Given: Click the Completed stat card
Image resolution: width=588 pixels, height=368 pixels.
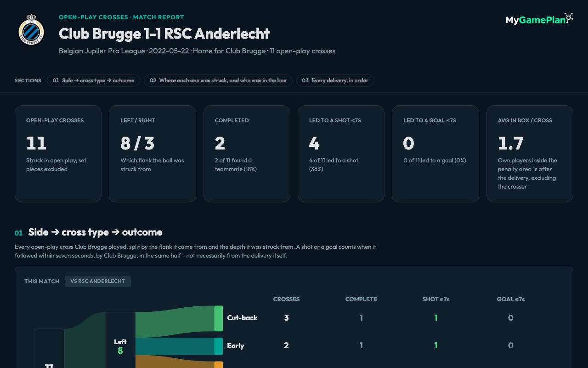Looking at the screenshot, I should point(247,154).
